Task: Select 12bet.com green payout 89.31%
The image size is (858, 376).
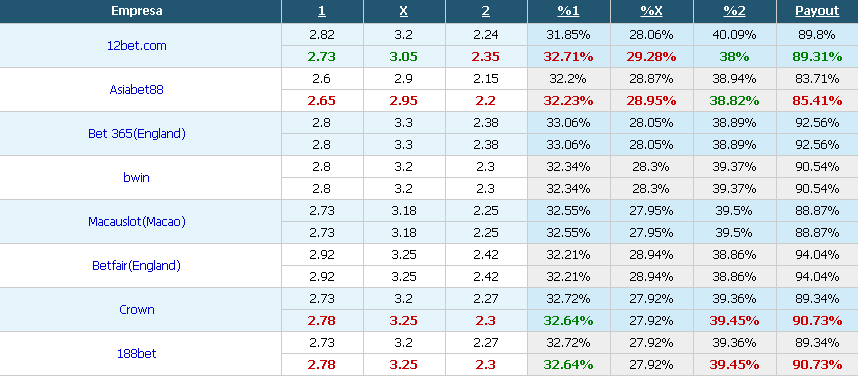Action: tap(818, 56)
